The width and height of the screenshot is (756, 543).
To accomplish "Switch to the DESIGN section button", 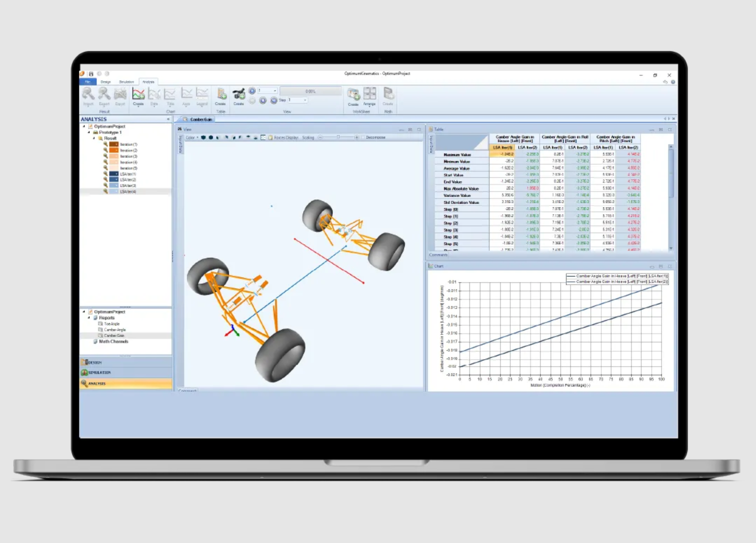I will pyautogui.click(x=126, y=362).
